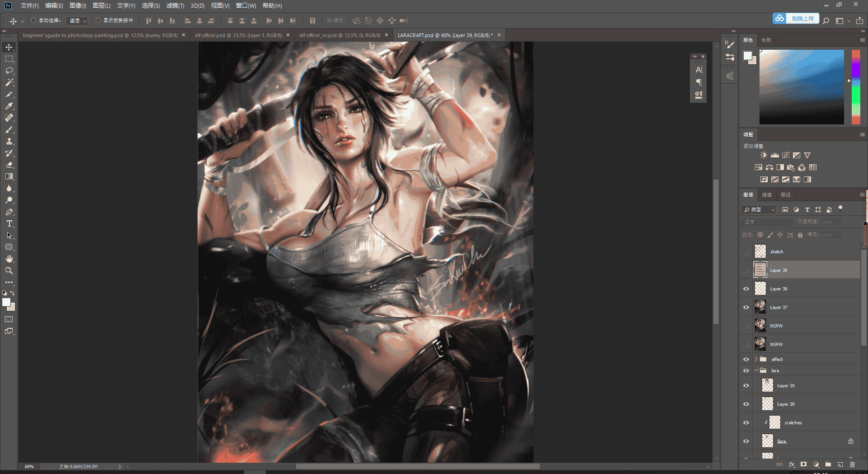Enable the 自动选择 checkbox
The image size is (868, 474).
33,20
